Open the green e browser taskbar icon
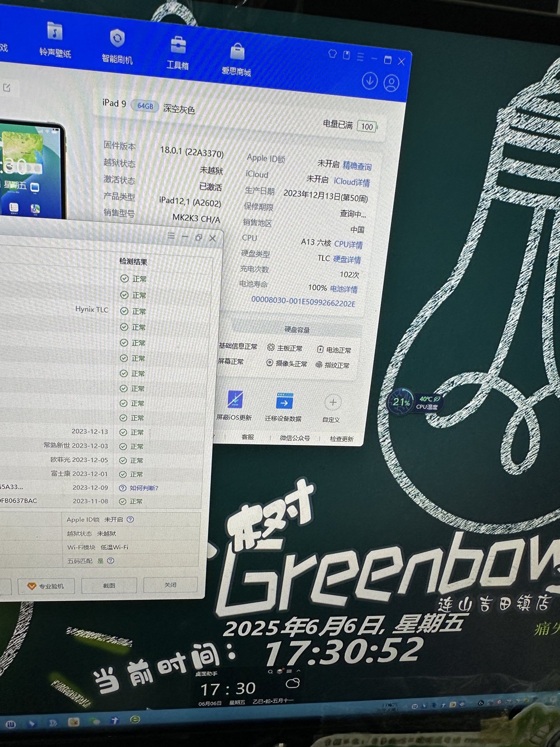This screenshot has width=560, height=747. point(135,719)
